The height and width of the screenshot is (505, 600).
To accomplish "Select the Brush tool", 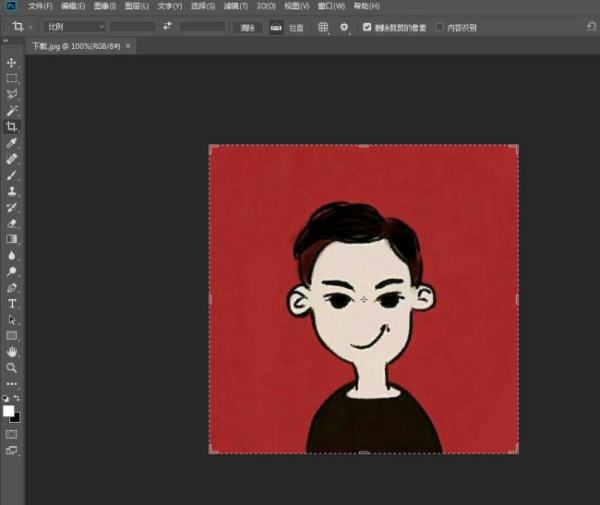I will (12, 175).
